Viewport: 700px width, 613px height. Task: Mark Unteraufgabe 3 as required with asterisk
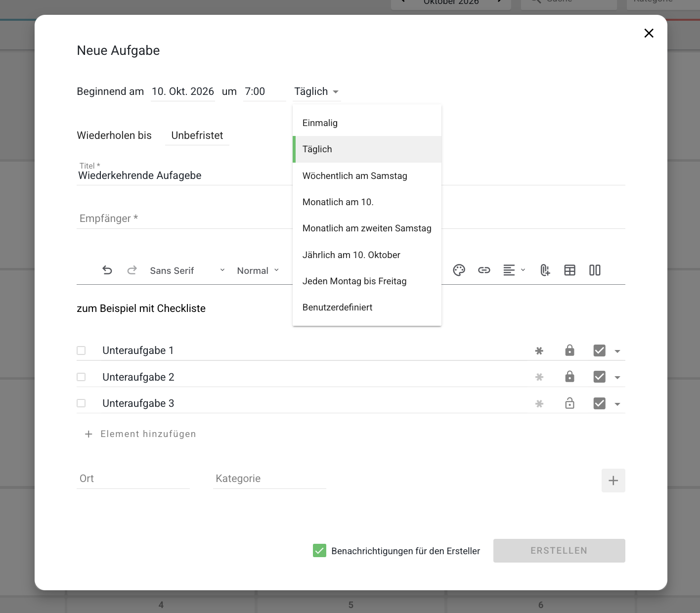[539, 404]
